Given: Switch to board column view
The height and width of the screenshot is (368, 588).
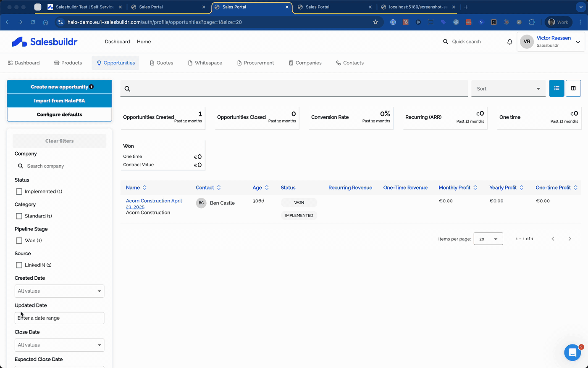Looking at the screenshot, I should coord(573,88).
